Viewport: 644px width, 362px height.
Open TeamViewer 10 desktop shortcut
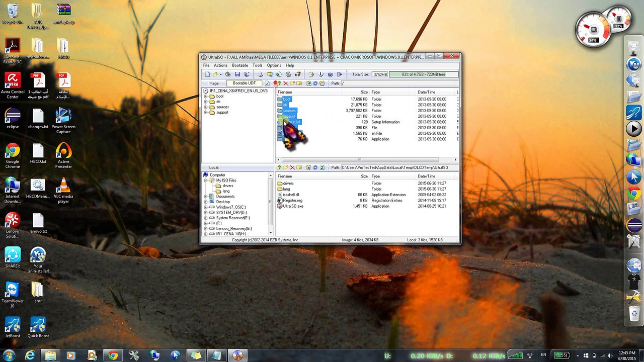pyautogui.click(x=13, y=295)
